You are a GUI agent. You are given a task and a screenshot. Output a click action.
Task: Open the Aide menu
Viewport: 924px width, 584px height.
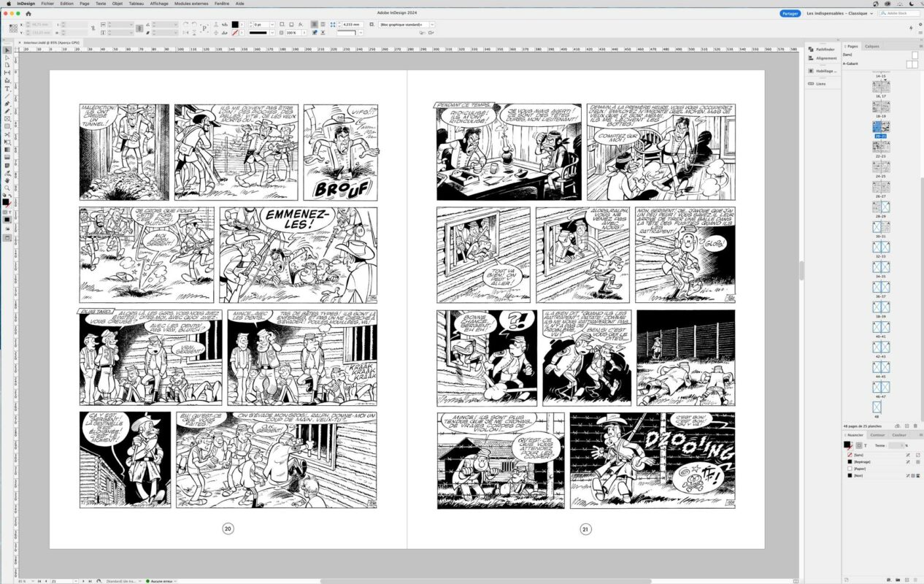(240, 4)
